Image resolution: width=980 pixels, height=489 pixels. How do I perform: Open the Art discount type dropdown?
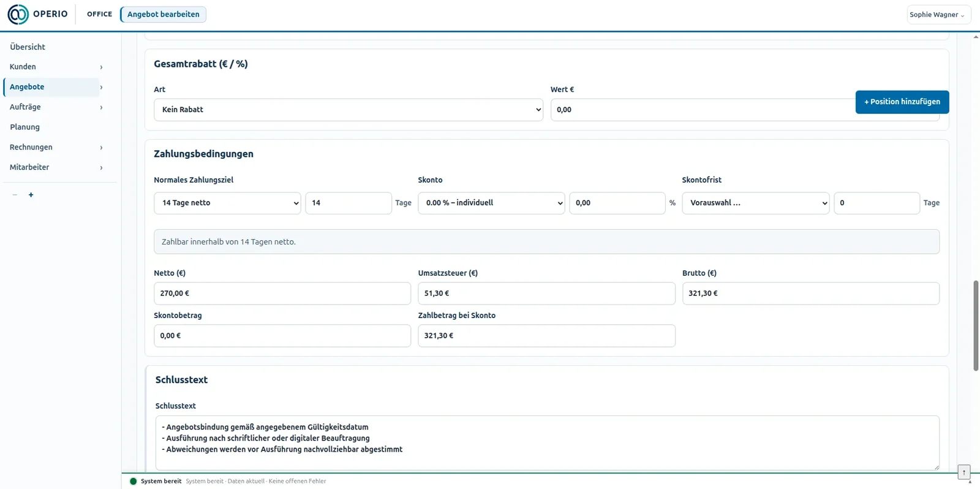coord(349,110)
